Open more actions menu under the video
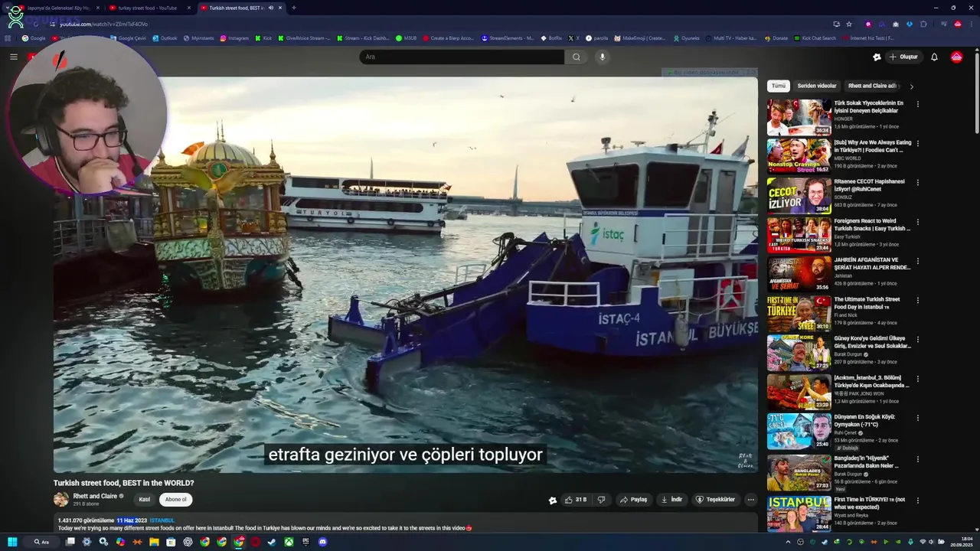The image size is (980, 551). [750, 500]
